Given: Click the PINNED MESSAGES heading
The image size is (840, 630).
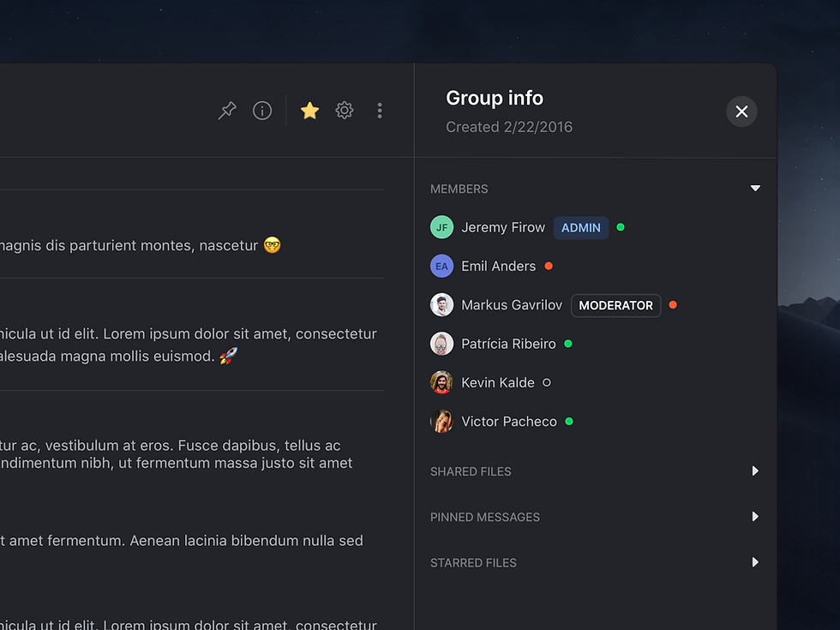Looking at the screenshot, I should (485, 517).
